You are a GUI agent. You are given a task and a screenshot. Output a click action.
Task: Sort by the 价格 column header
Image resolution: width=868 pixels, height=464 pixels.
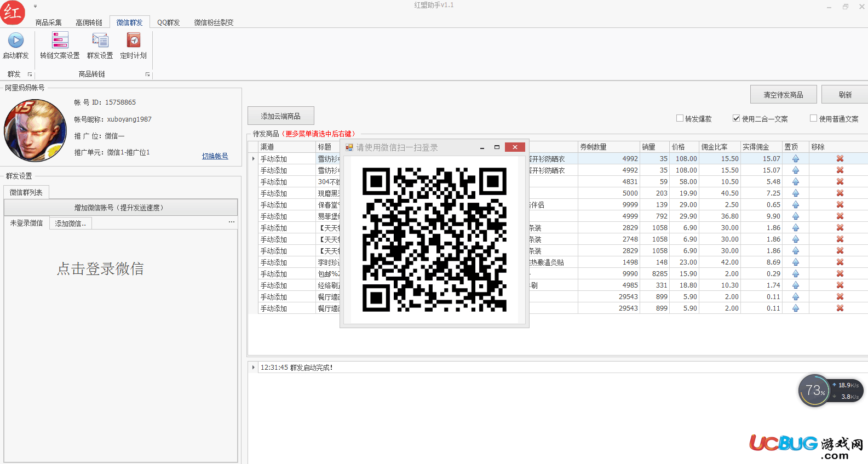pyautogui.click(x=685, y=147)
